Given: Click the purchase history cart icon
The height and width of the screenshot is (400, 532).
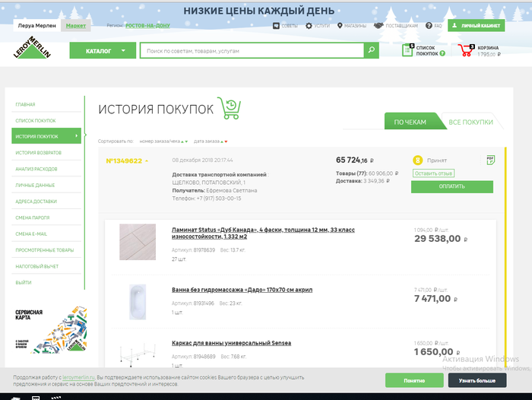Looking at the screenshot, I should 230,108.
